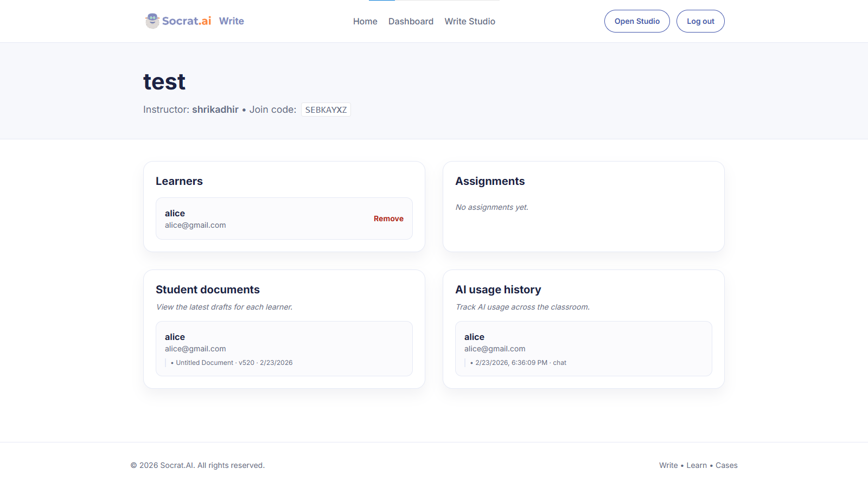Click the Socrat.ai brand name text

tap(187, 21)
